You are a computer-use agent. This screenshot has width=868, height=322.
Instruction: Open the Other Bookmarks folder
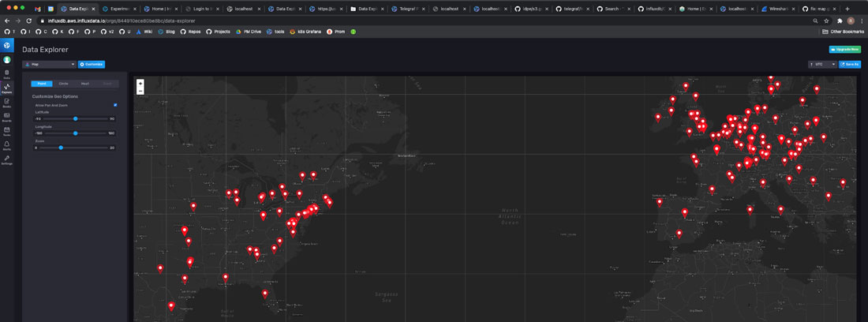click(x=843, y=32)
